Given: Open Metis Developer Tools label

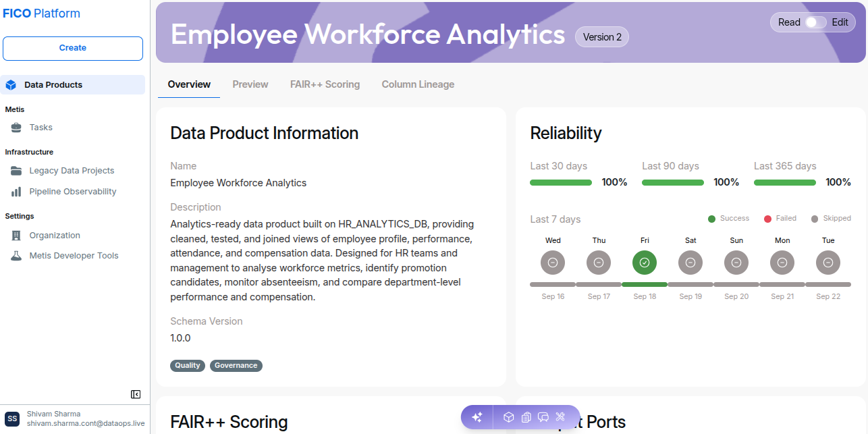Looking at the screenshot, I should pos(74,256).
